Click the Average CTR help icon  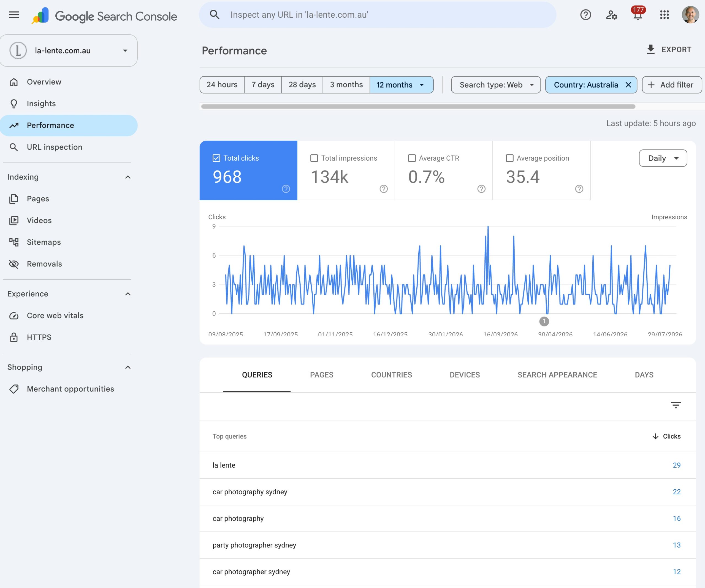point(481,189)
